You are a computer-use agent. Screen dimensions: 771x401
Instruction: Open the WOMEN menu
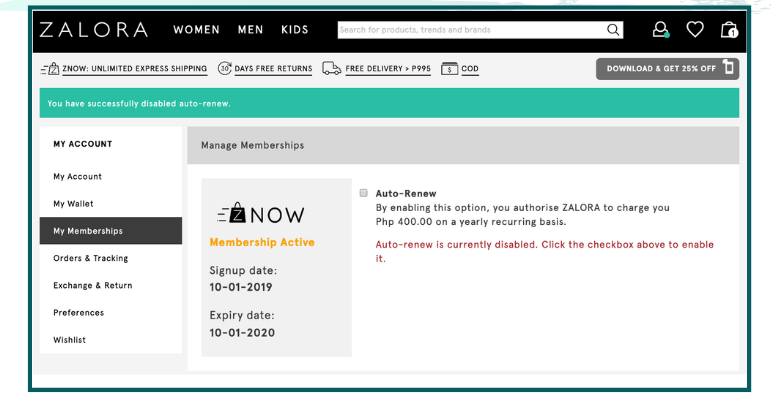(196, 30)
